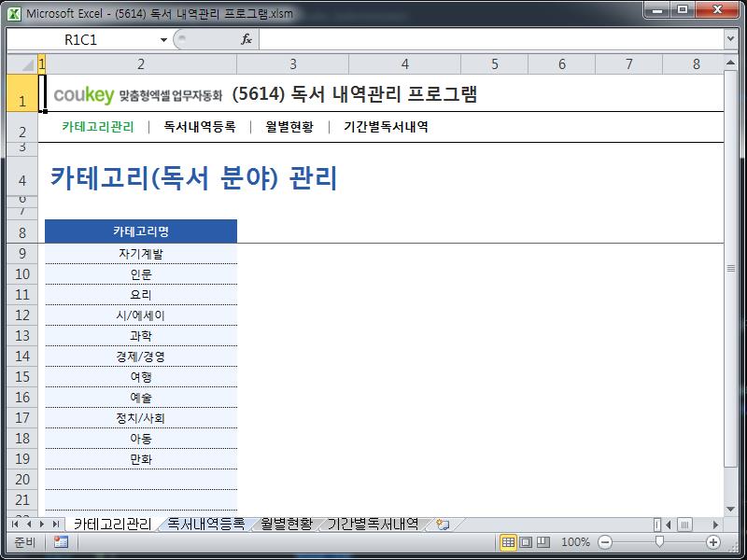Click the Excel application icon in title bar
Screen dimensions: 747x560
(14, 14)
